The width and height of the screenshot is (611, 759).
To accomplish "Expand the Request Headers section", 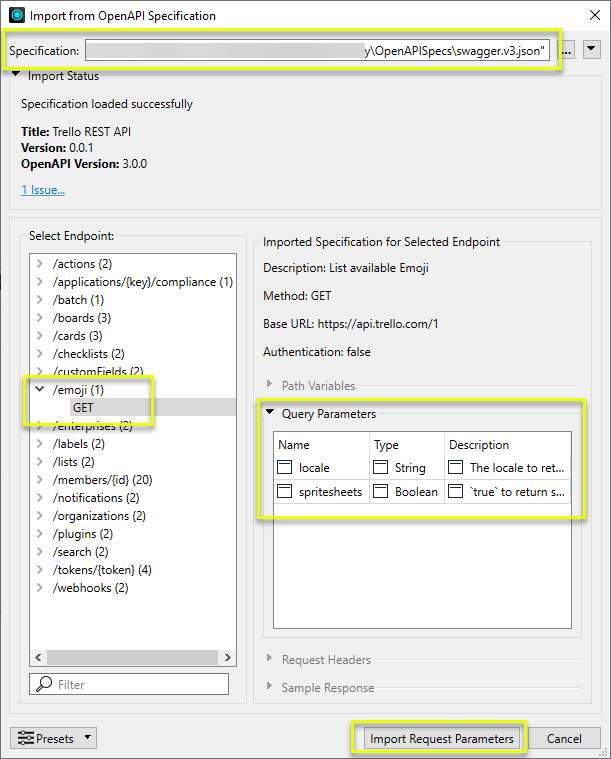I will 270,660.
